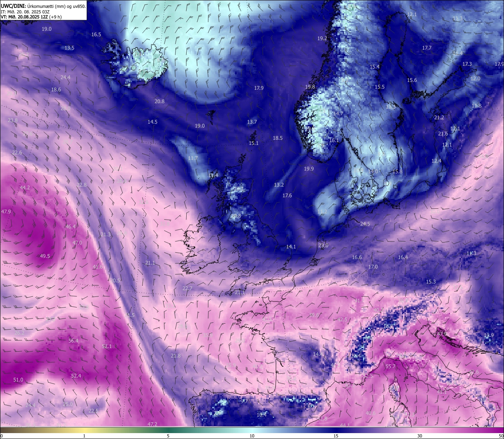Screen dimensions: 504x439
Task: Click the 24.5 value label
Action: point(365,224)
